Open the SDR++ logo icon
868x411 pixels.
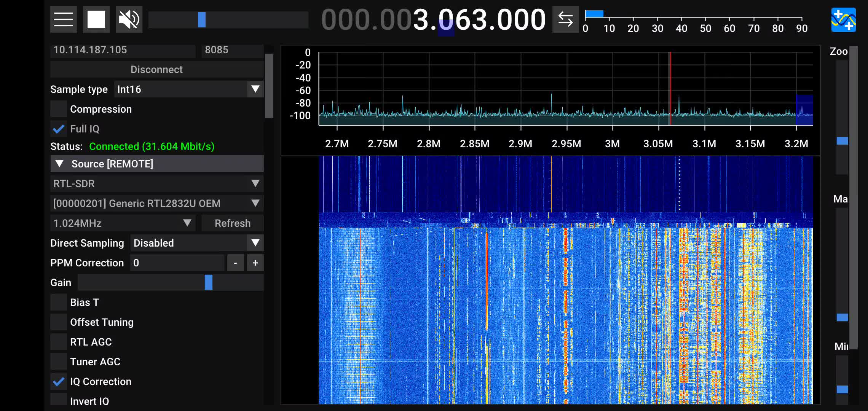[x=843, y=20]
